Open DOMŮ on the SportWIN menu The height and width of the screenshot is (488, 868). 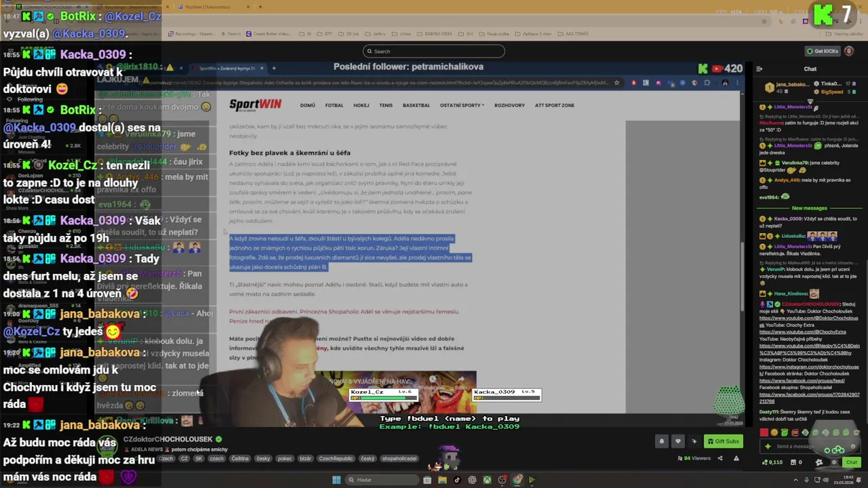(x=308, y=105)
